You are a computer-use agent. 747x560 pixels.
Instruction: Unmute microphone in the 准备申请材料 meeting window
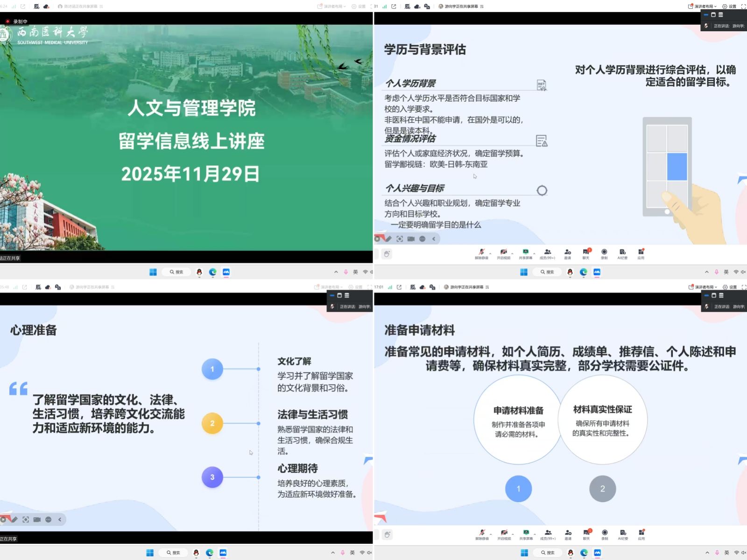pyautogui.click(x=481, y=533)
